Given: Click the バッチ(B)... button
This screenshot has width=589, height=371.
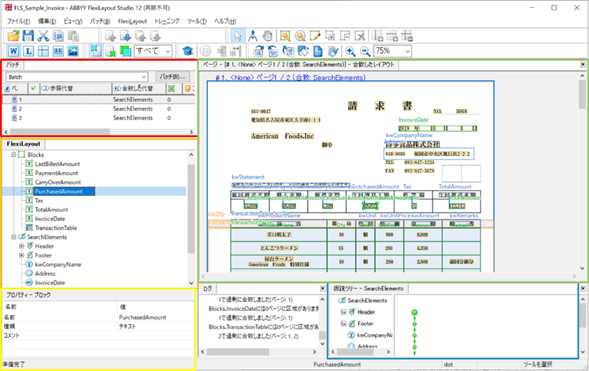Looking at the screenshot, I should [172, 77].
